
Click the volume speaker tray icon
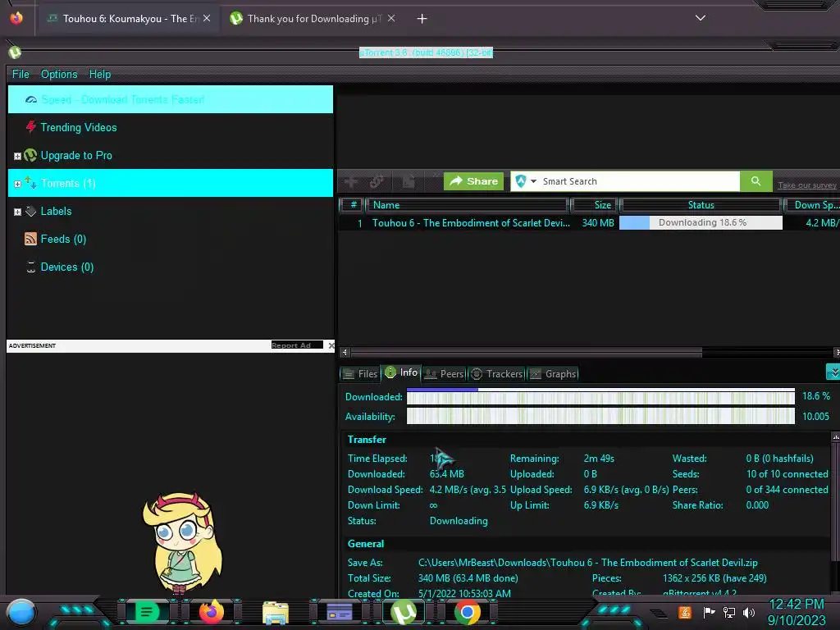[x=749, y=612]
